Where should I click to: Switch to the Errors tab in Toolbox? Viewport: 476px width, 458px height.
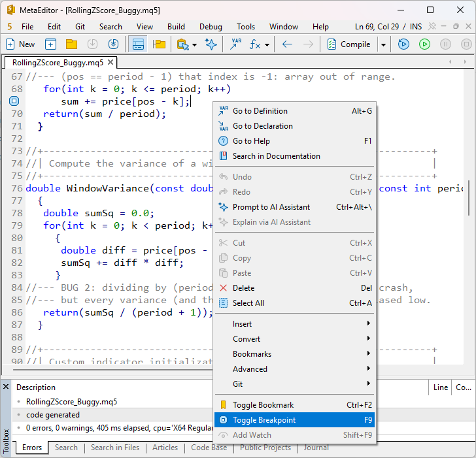(32, 448)
